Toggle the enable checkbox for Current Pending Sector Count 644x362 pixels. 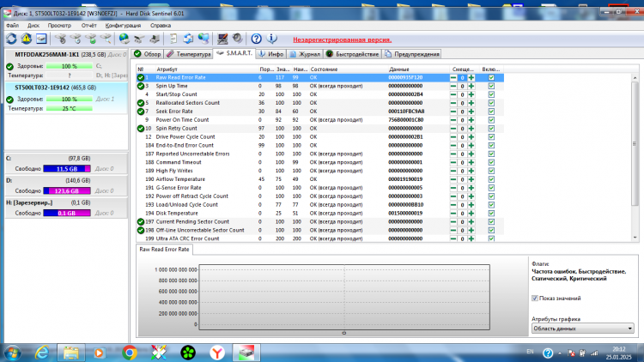tap(491, 221)
